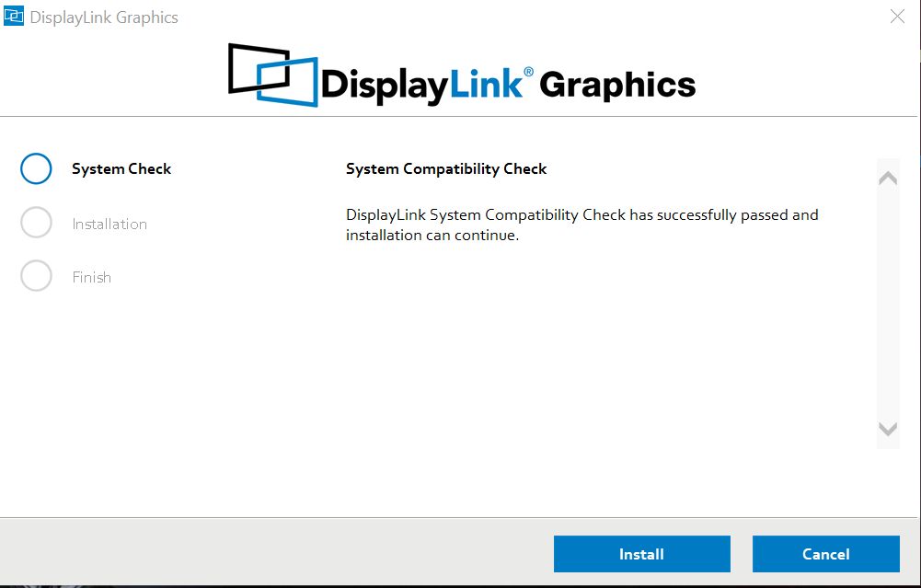Screen dimensions: 921x588
Task: Select the System Check step circle
Action: [36, 168]
